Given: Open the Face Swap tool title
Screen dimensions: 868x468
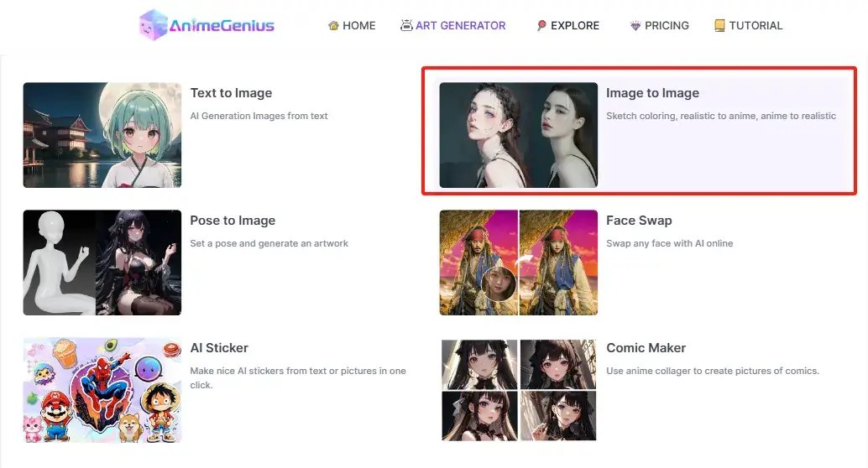Looking at the screenshot, I should (639, 221).
